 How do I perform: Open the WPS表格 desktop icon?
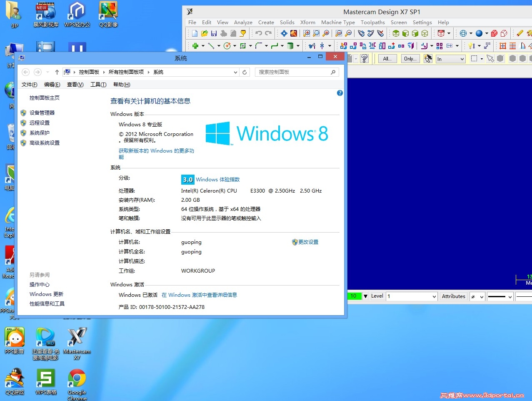pyautogui.click(x=46, y=382)
